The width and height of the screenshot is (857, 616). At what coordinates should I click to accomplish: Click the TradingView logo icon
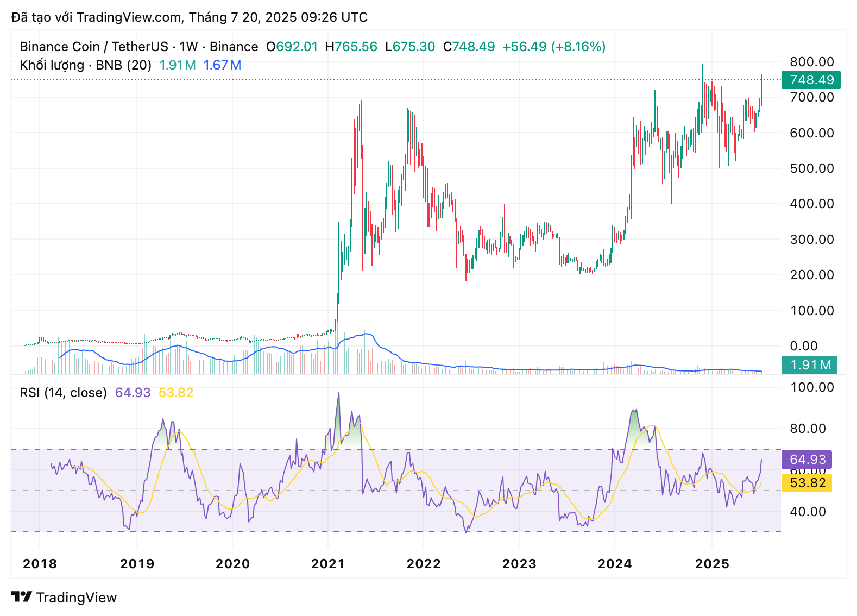click(21, 597)
